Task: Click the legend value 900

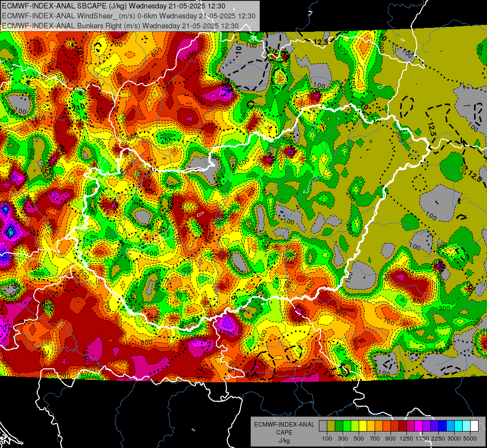Action: [x=390, y=439]
